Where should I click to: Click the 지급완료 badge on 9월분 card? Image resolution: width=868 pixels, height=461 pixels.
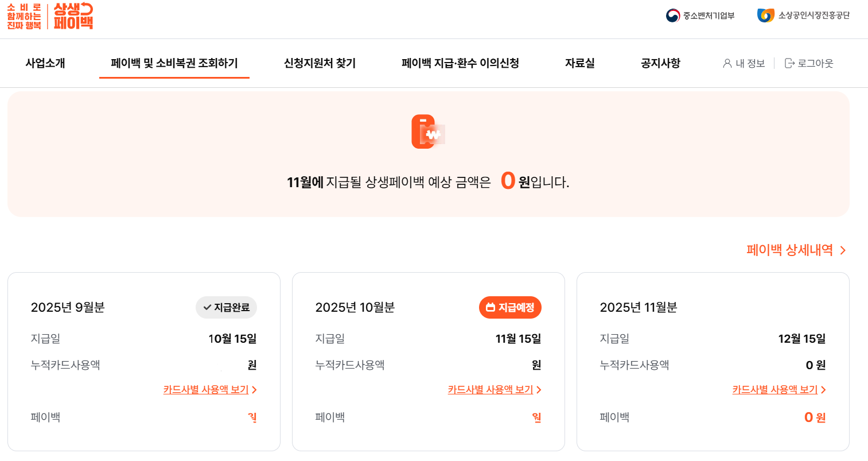click(226, 308)
